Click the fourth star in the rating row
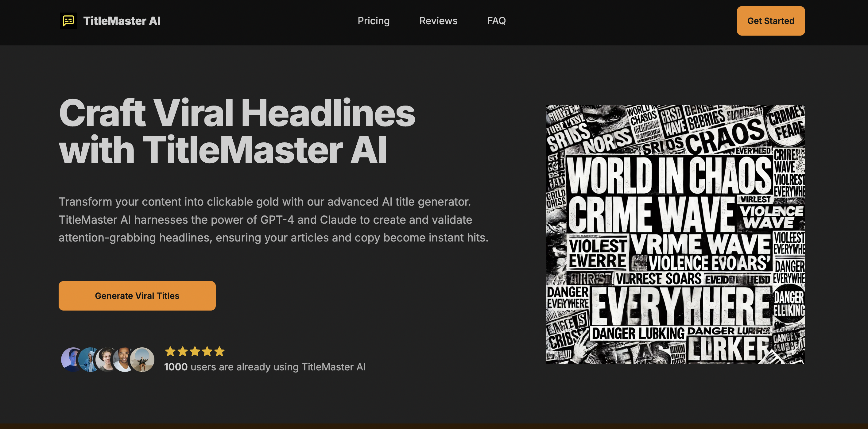Image resolution: width=868 pixels, height=429 pixels. (x=208, y=351)
